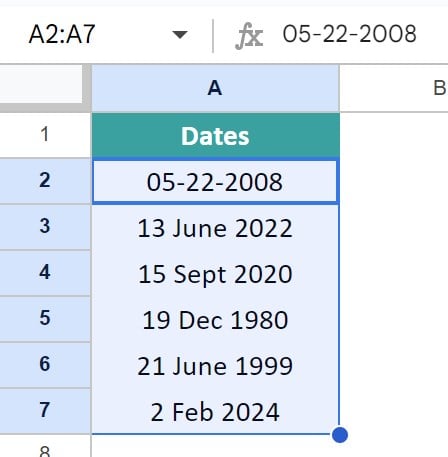Select column B header
The height and width of the screenshot is (457, 448).
(394, 88)
